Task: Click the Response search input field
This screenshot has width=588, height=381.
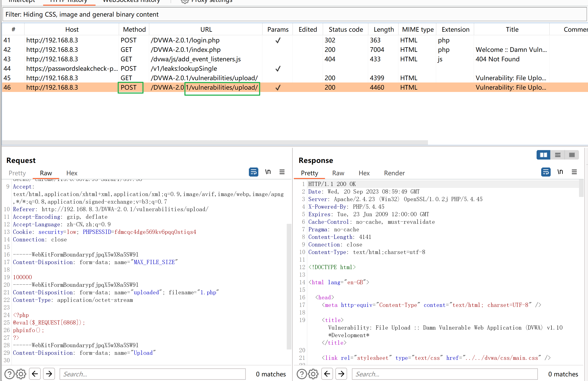Action: [x=444, y=374]
